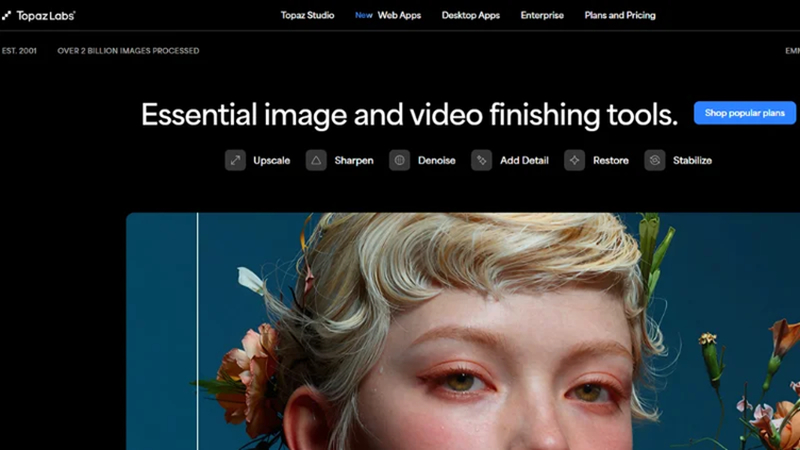Viewport: 800px width, 450px height.
Task: Click the Denoise label
Action: [x=436, y=161]
